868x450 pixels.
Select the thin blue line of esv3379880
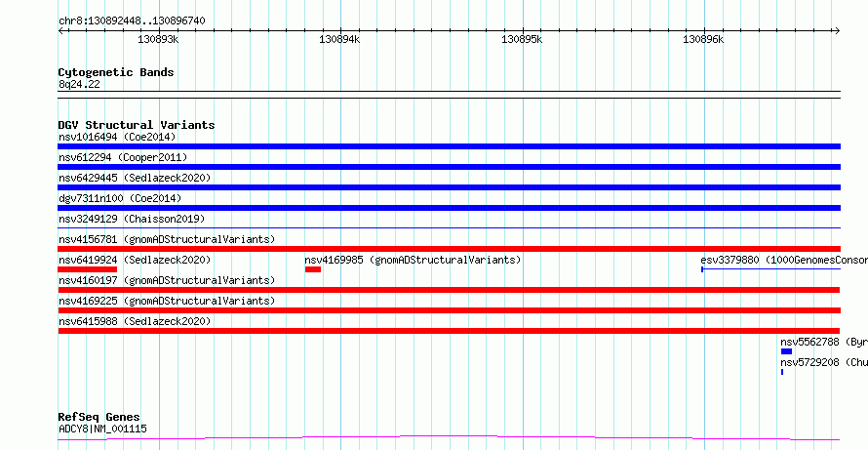point(771,269)
